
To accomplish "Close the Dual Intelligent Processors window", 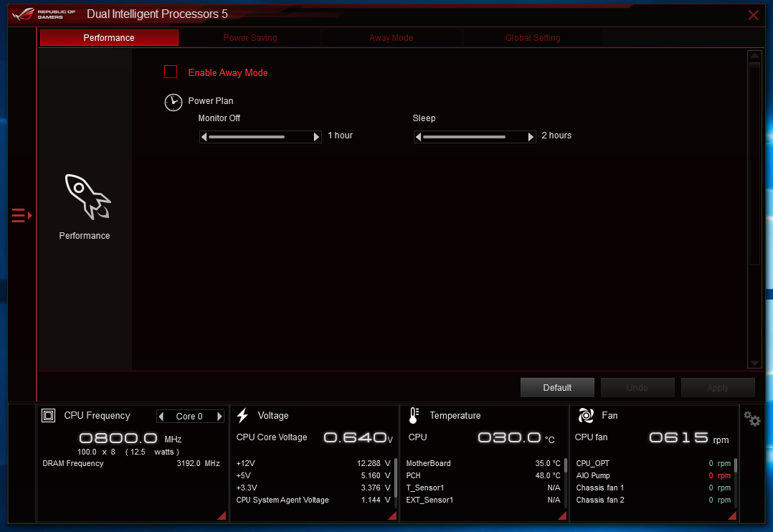I will pyautogui.click(x=753, y=15).
